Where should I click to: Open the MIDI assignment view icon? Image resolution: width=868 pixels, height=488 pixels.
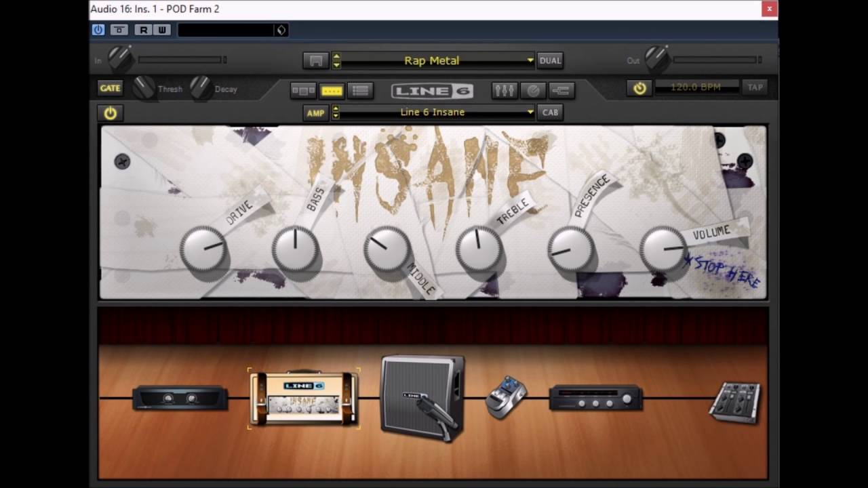pyautogui.click(x=561, y=90)
